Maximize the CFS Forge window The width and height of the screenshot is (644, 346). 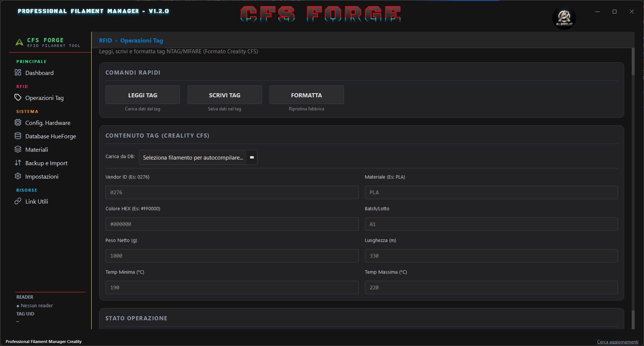[615, 12]
